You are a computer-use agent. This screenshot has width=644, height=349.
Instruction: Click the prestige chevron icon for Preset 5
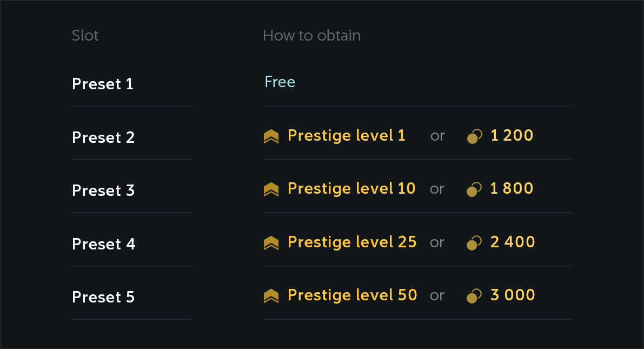click(x=271, y=296)
